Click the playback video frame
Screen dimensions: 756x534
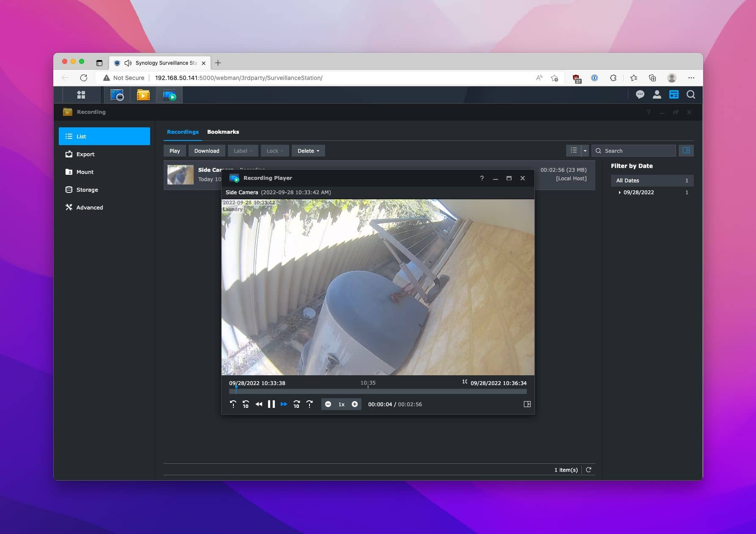(x=378, y=287)
